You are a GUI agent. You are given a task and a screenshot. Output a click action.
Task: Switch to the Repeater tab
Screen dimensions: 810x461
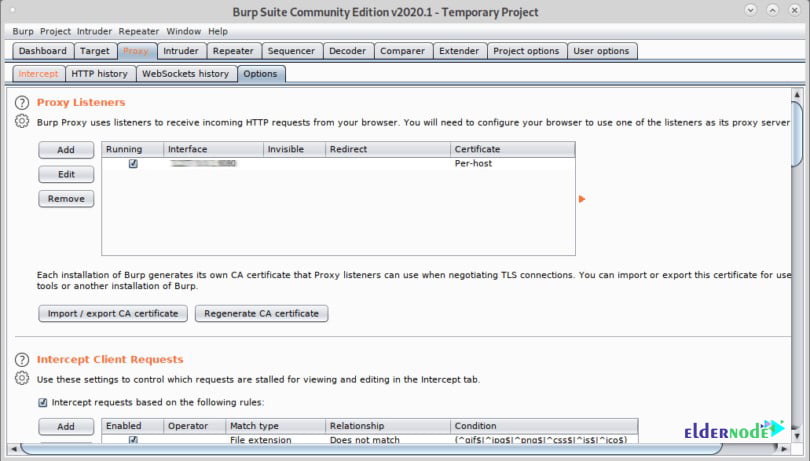coord(233,51)
